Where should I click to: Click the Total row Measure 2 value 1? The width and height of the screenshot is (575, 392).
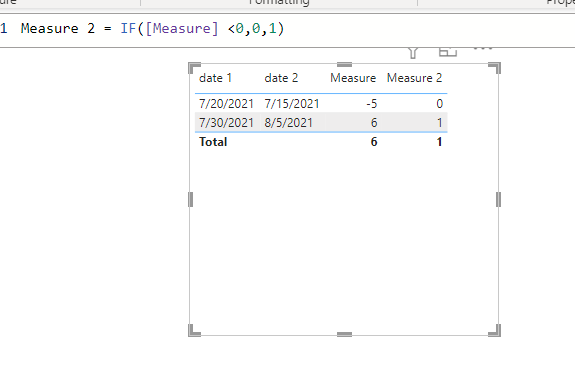[439, 142]
